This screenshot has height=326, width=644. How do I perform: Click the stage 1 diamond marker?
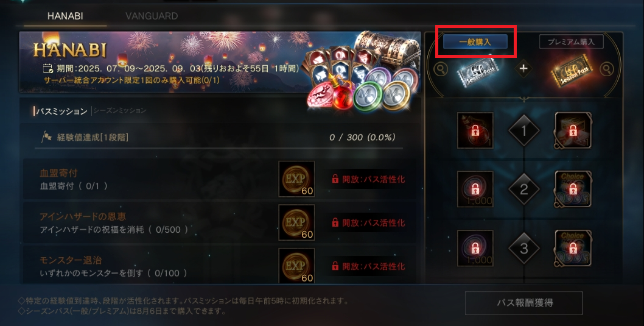pyautogui.click(x=524, y=131)
